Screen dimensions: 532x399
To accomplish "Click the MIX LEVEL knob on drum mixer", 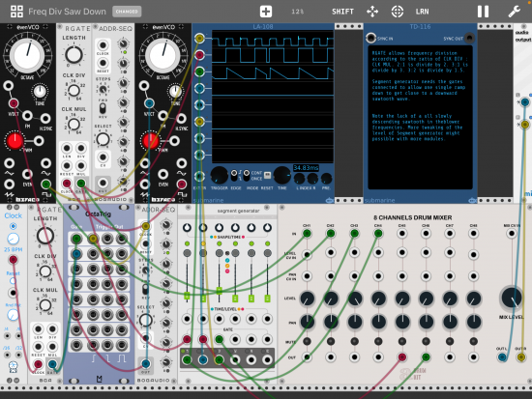I will click(512, 298).
